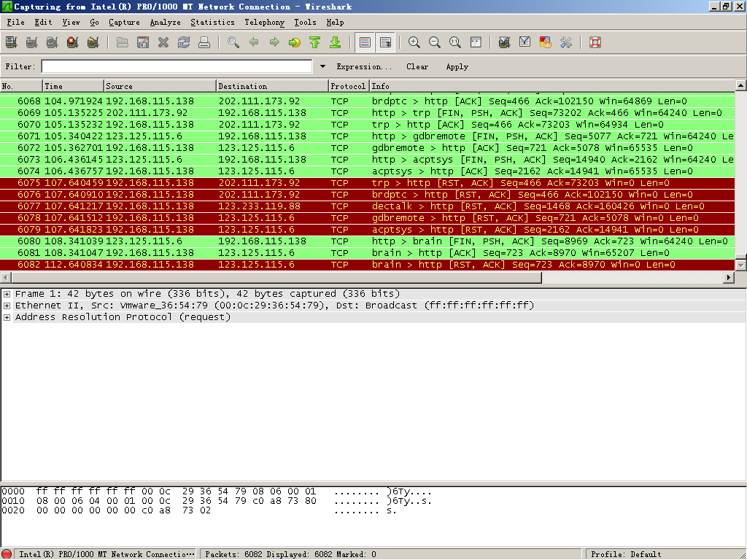Expand the Ethernet II tree row
Image resolution: width=747 pixels, height=560 pixels.
pyautogui.click(x=7, y=306)
